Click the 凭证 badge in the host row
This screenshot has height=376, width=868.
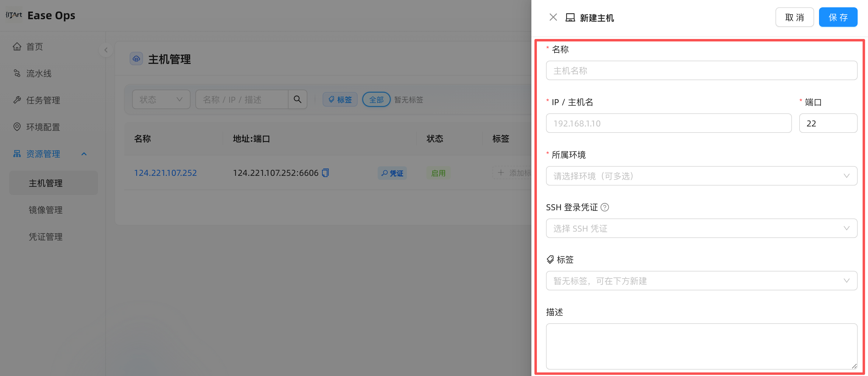(392, 173)
